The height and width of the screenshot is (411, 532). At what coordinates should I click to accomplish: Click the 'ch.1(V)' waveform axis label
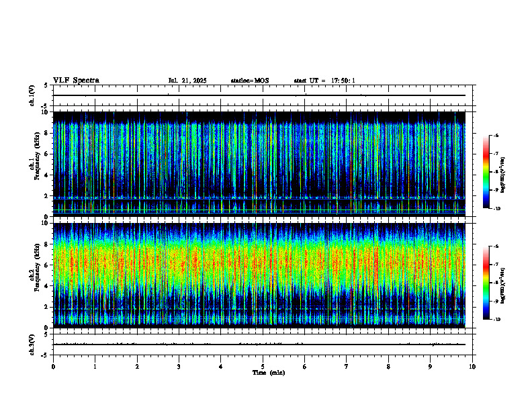[32, 95]
